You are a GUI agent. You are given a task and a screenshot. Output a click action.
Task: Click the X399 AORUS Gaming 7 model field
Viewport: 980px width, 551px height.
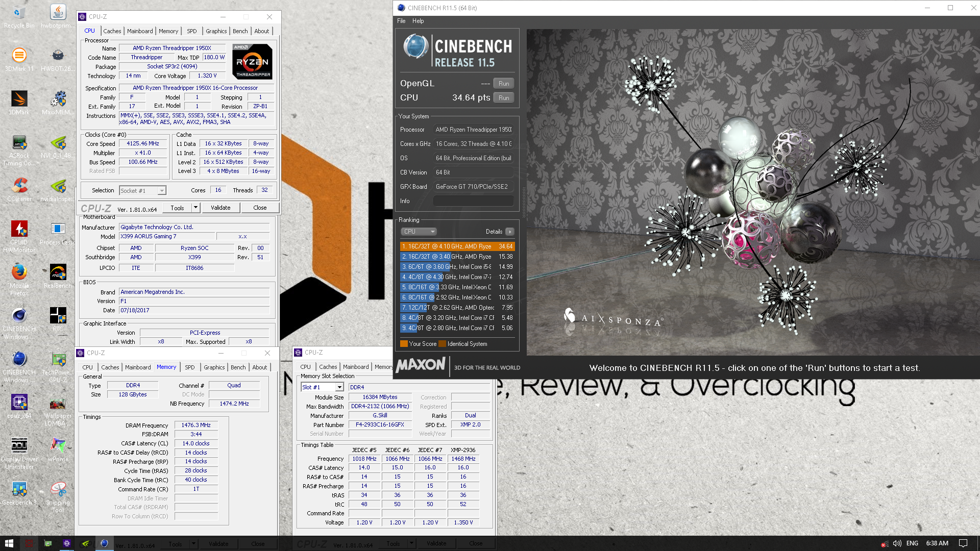(x=166, y=236)
